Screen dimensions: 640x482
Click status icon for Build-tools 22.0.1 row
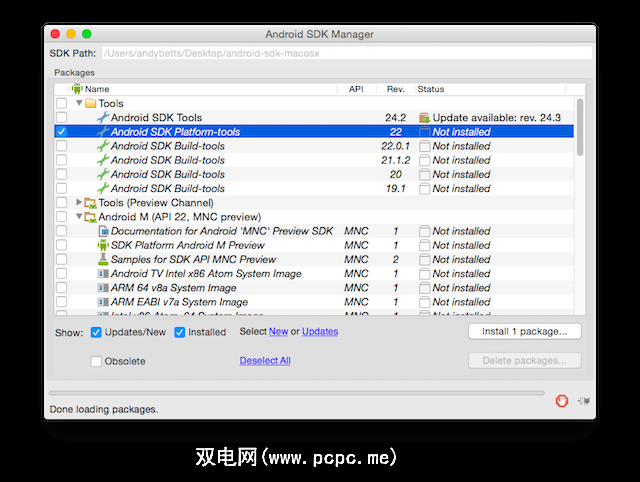(x=424, y=146)
